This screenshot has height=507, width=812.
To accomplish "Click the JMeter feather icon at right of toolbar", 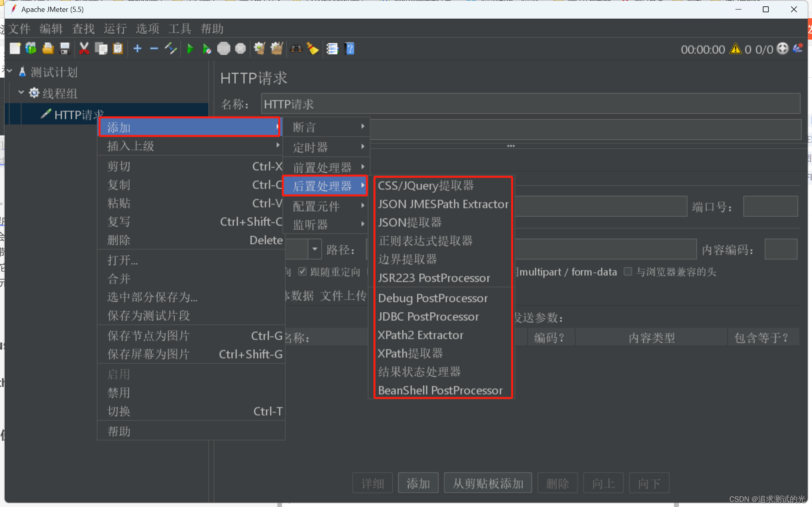I will pyautogui.click(x=798, y=48).
